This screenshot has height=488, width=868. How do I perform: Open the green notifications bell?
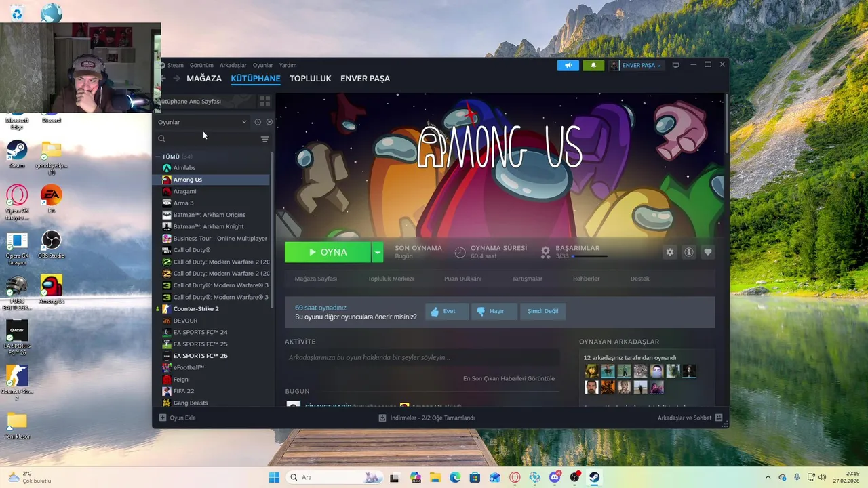(x=593, y=66)
